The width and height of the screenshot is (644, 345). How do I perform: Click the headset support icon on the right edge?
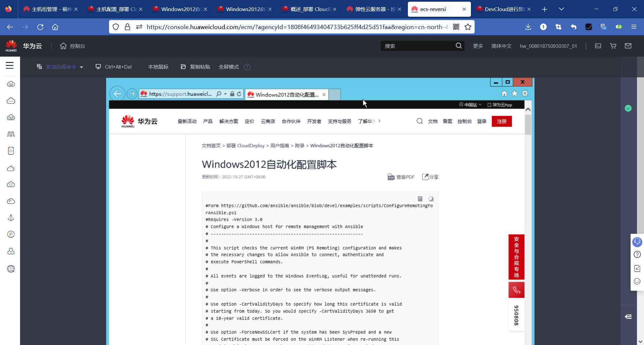637,242
